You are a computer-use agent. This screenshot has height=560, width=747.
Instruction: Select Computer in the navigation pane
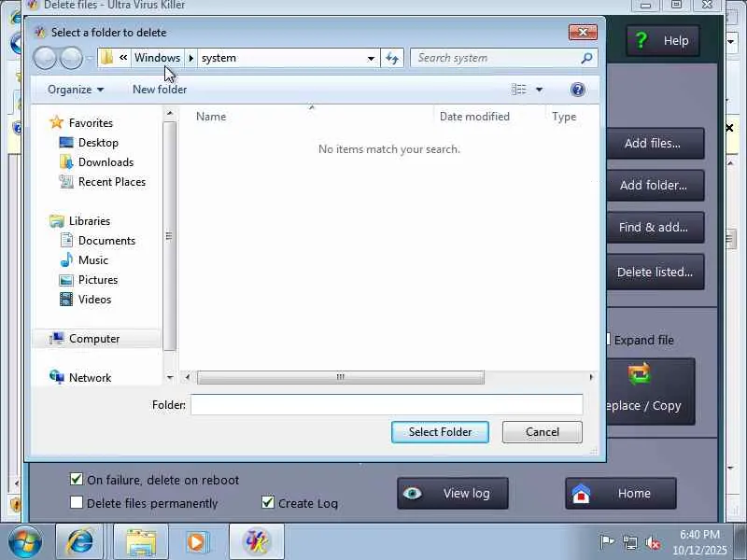(x=94, y=339)
